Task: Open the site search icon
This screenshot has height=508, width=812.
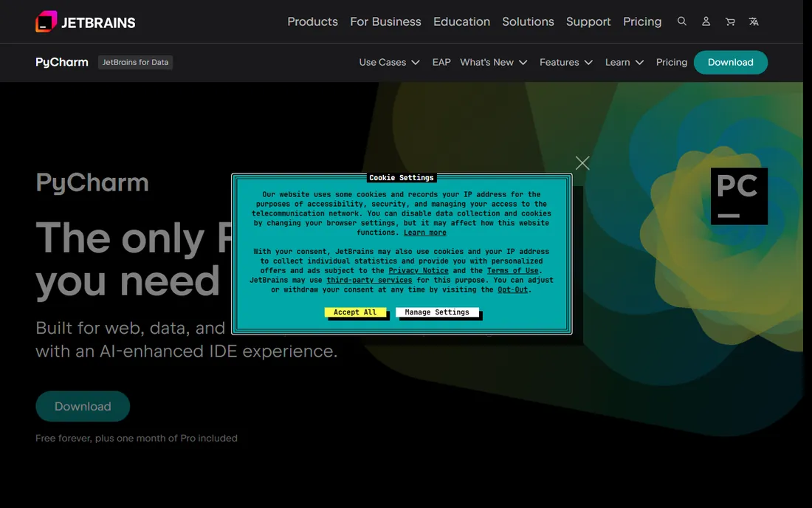Action: pyautogui.click(x=681, y=21)
